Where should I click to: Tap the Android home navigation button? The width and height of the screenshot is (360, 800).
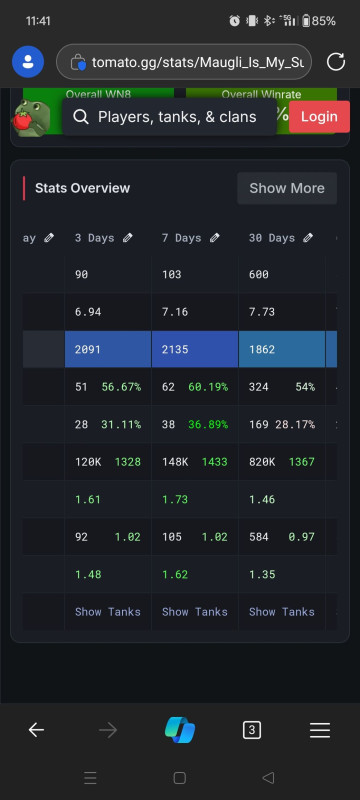pos(179,778)
